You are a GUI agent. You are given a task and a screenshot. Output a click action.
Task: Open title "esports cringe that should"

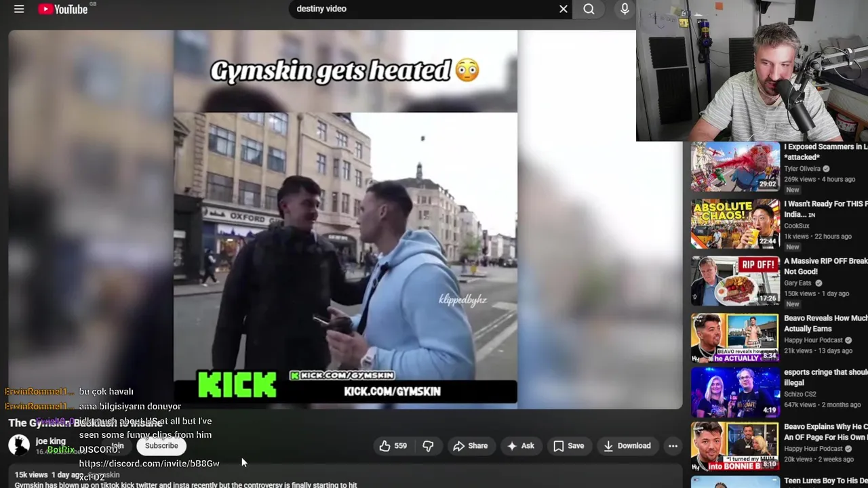(x=826, y=378)
